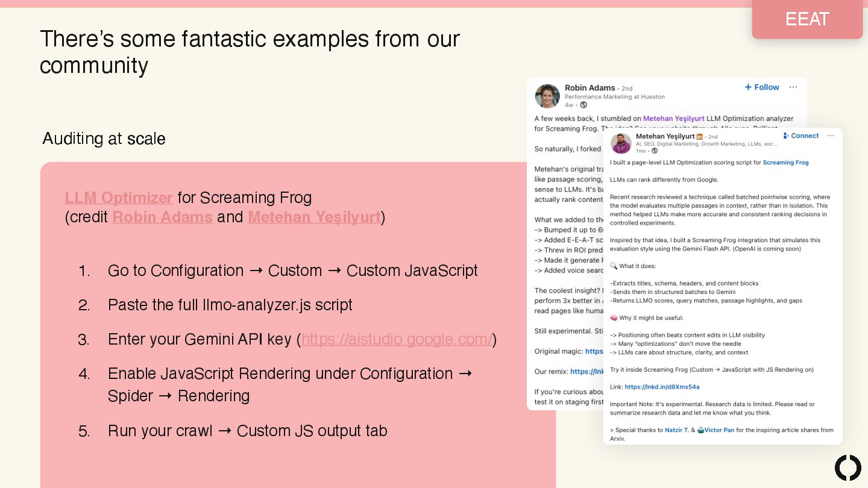Open the Natzir T. mention
This screenshot has width=868, height=488.
[676, 430]
